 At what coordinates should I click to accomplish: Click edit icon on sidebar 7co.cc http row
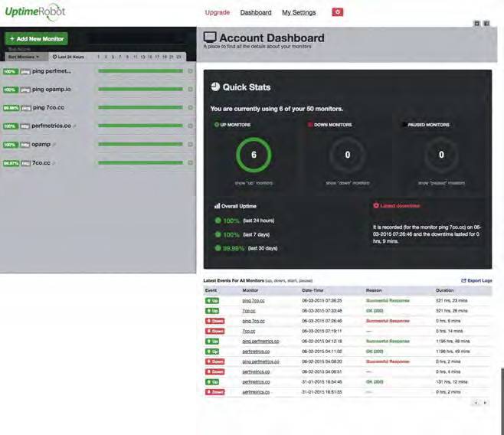tap(190, 163)
